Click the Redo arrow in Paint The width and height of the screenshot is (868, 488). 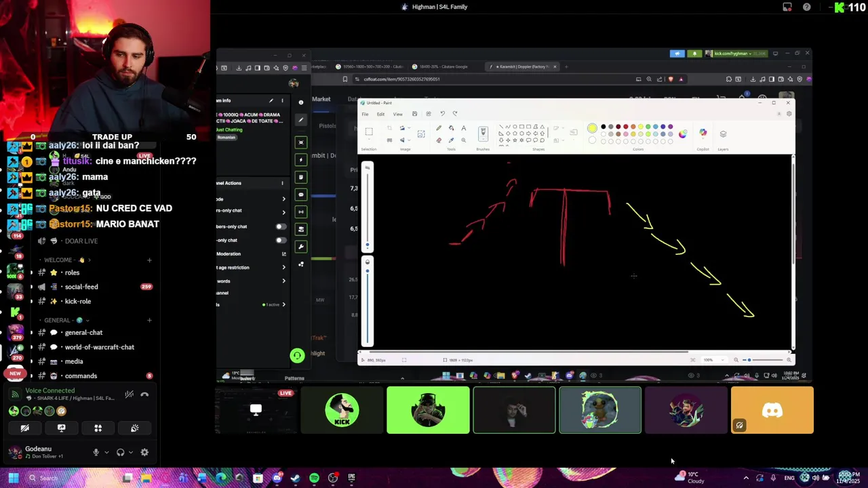pyautogui.click(x=455, y=114)
